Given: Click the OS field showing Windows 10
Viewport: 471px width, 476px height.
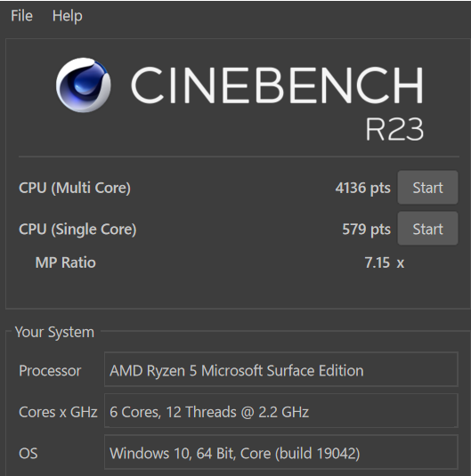Looking at the screenshot, I should pyautogui.click(x=281, y=452).
